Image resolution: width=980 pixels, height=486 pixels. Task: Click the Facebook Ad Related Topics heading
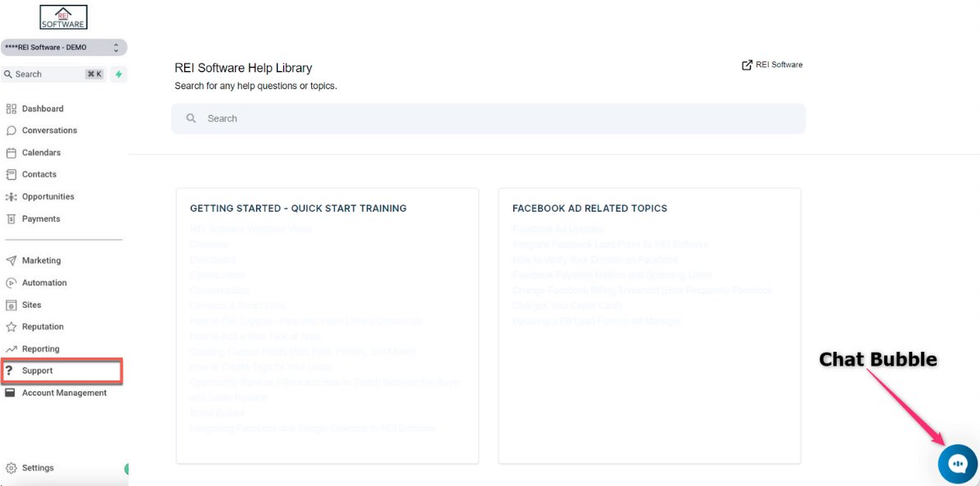[590, 209]
